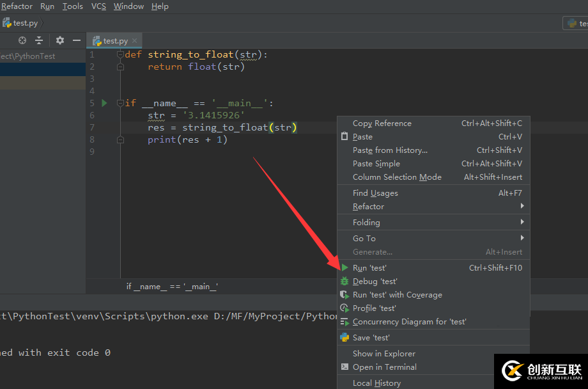Select the test.py editor tab

(x=114, y=40)
